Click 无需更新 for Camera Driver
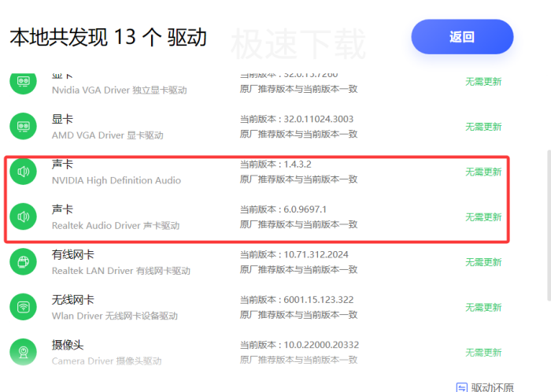The height and width of the screenshot is (392, 551). (x=483, y=353)
